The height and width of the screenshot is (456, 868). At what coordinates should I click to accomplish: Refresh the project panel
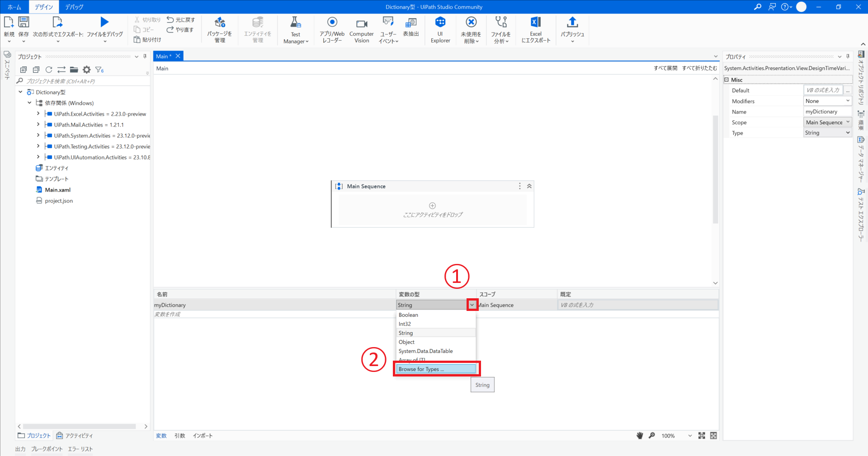click(49, 70)
